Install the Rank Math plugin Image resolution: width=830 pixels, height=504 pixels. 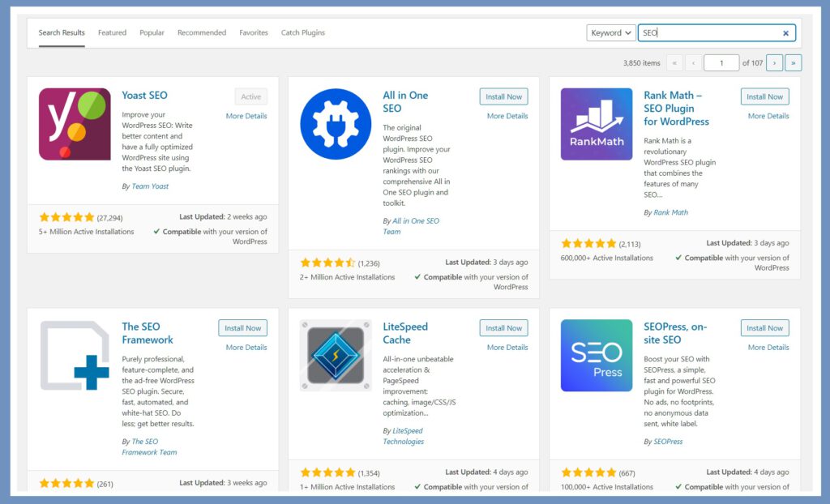[764, 96]
